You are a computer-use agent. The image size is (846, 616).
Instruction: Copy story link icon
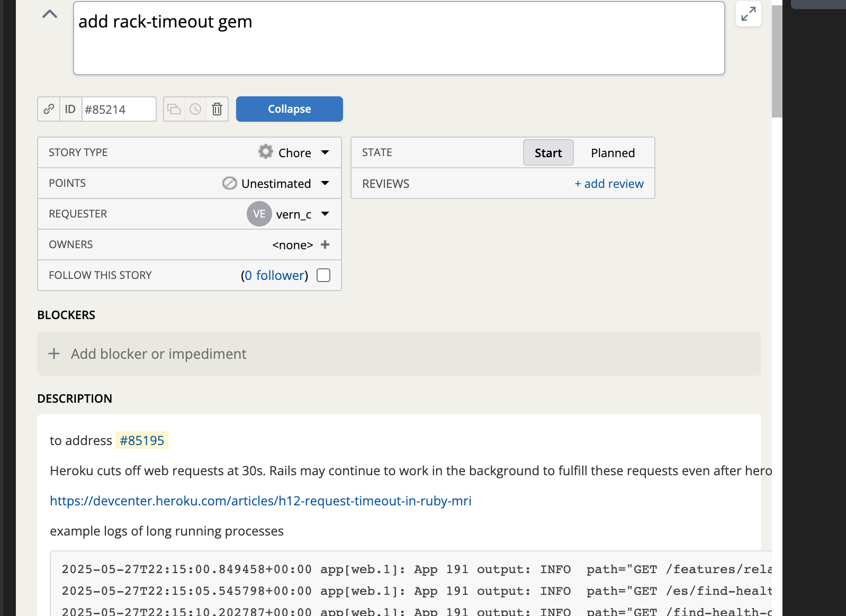pos(49,109)
